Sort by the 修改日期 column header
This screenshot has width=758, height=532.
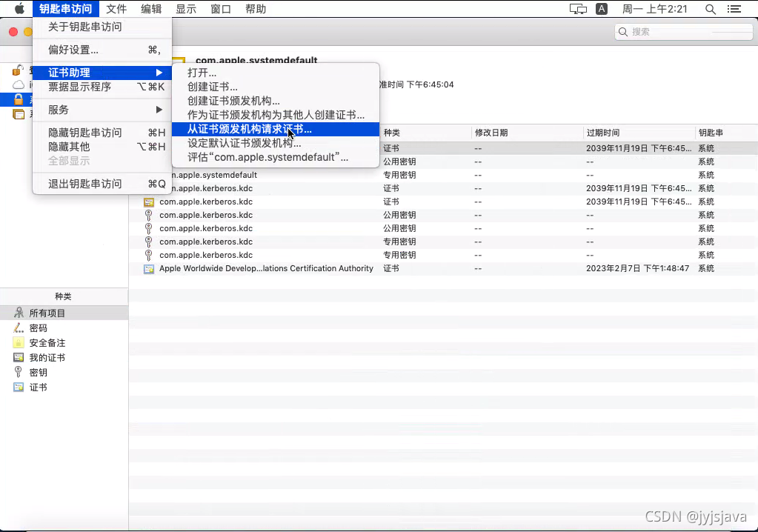tap(527, 133)
